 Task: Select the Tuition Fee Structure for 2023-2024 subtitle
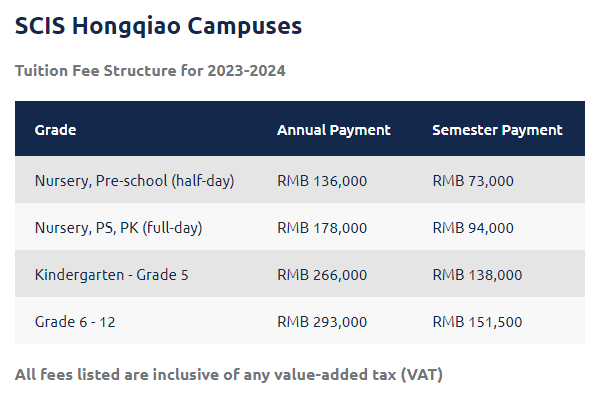[x=150, y=71]
